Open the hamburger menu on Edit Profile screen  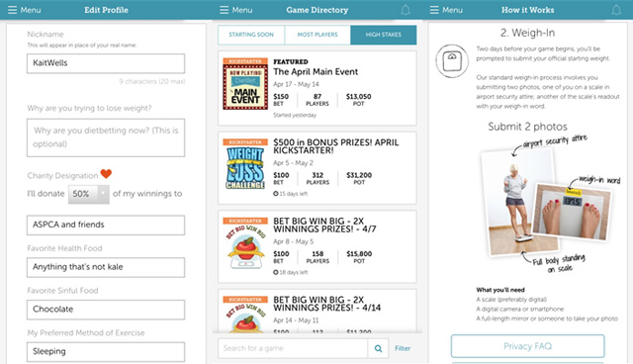coord(24,10)
